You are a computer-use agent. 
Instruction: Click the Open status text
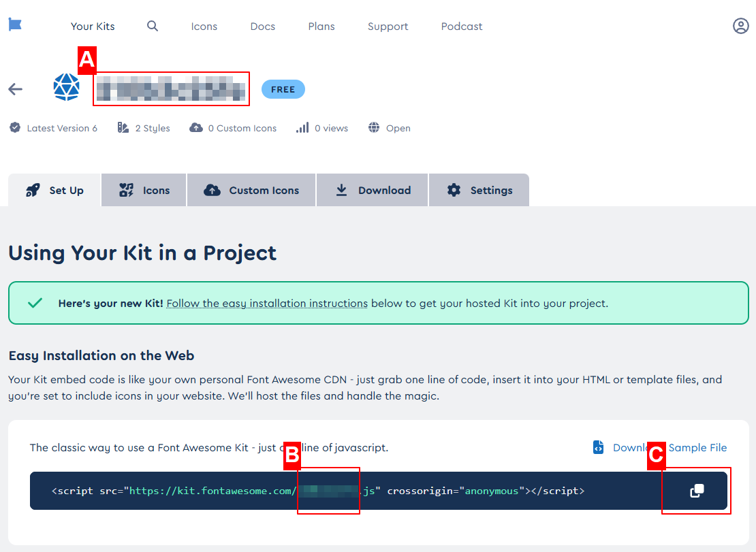click(398, 128)
